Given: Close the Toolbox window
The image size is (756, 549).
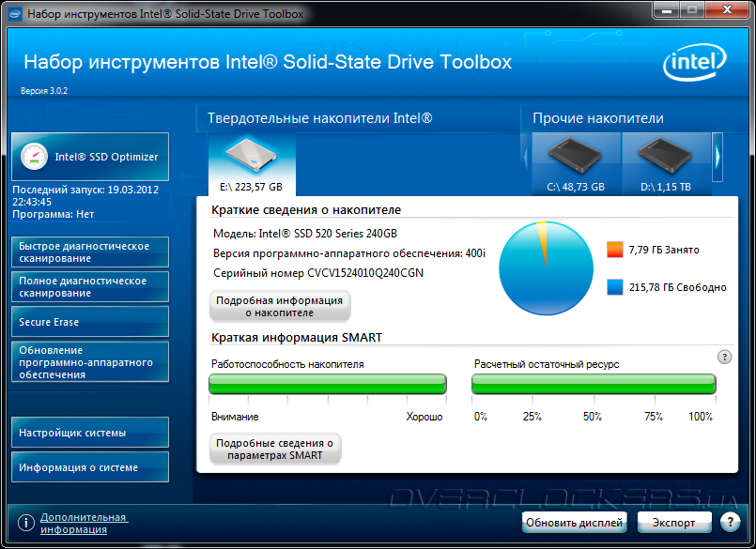Looking at the screenshot, I should click(728, 9).
